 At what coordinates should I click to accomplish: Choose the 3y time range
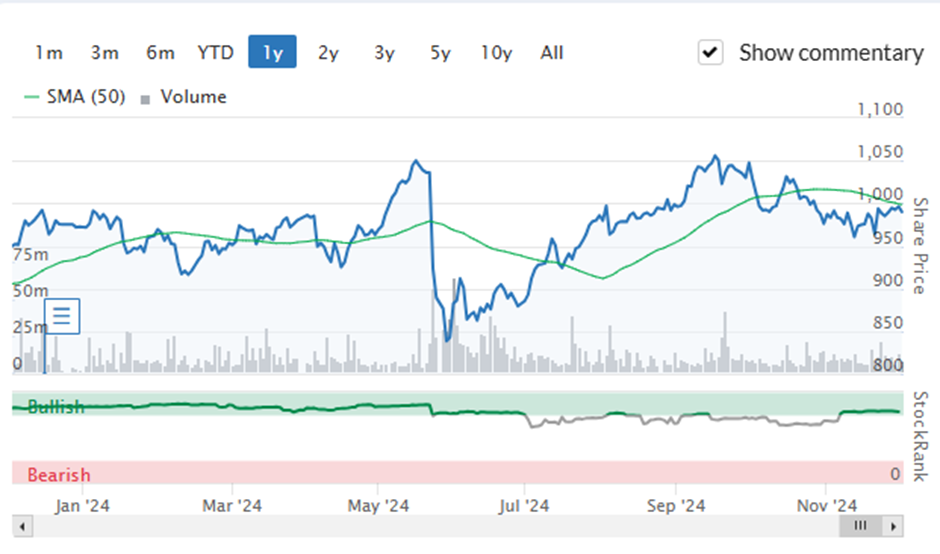[384, 53]
